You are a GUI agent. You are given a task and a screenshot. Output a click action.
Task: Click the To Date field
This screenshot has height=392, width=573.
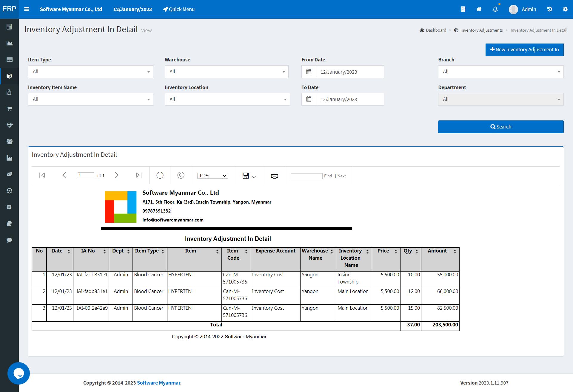point(350,99)
